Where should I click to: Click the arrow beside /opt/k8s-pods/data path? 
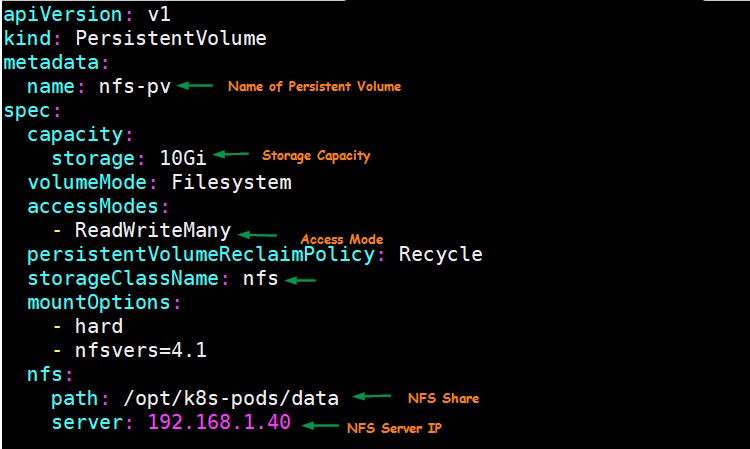(372, 397)
